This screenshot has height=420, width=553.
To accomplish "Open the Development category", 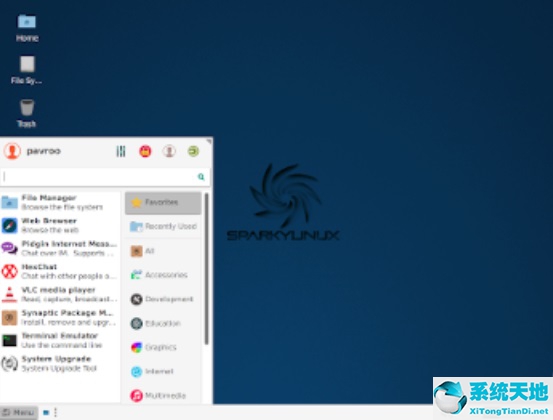I will click(x=163, y=299).
